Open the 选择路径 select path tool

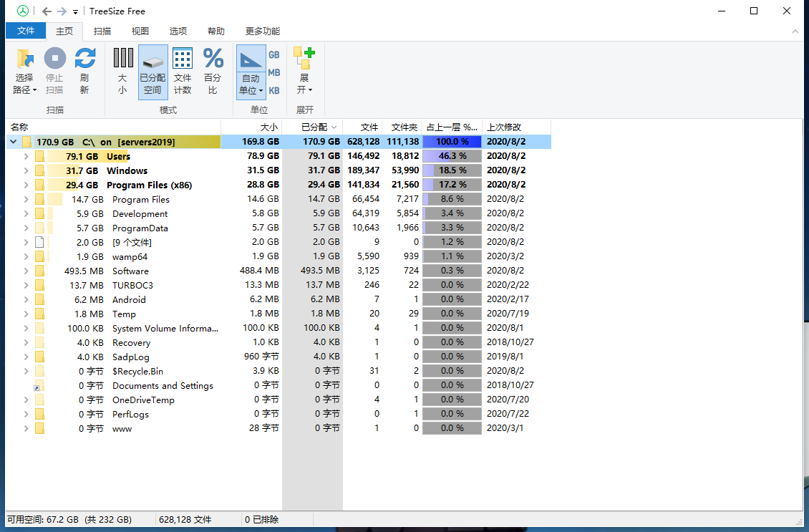pos(25,72)
